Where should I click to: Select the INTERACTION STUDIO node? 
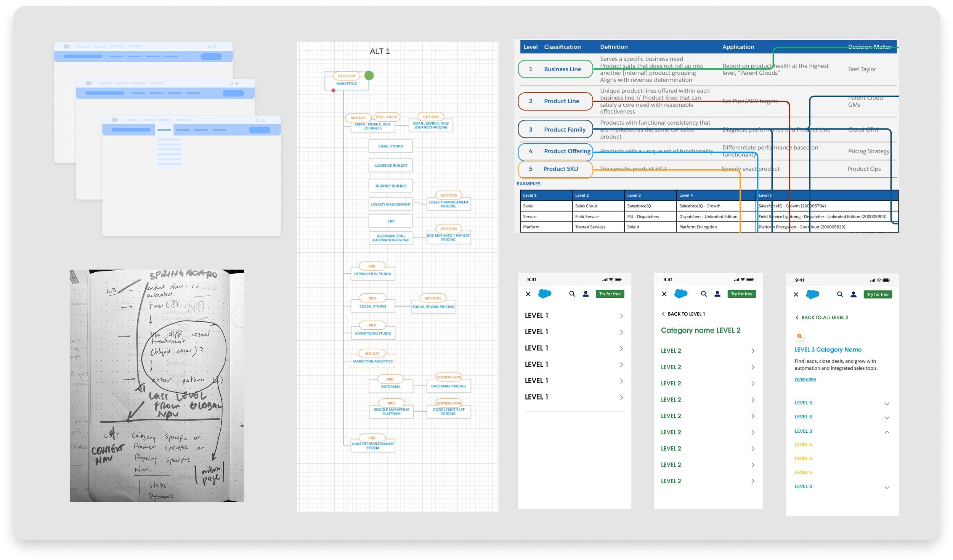[372, 274]
